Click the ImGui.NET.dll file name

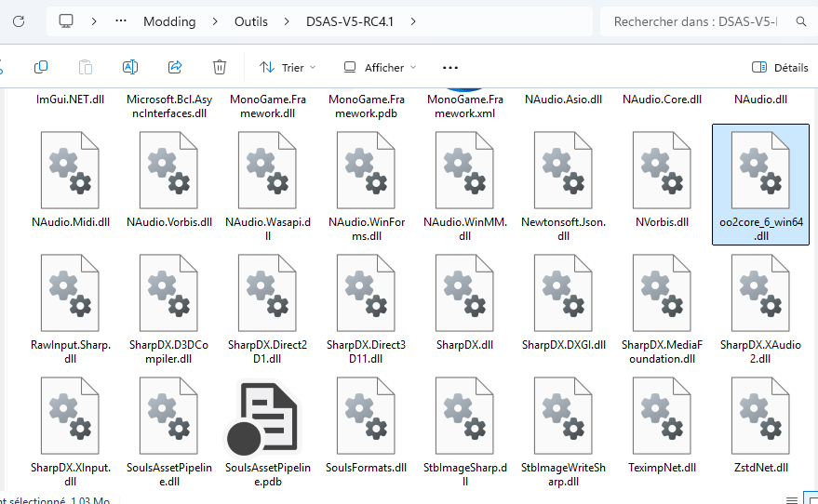click(x=70, y=99)
